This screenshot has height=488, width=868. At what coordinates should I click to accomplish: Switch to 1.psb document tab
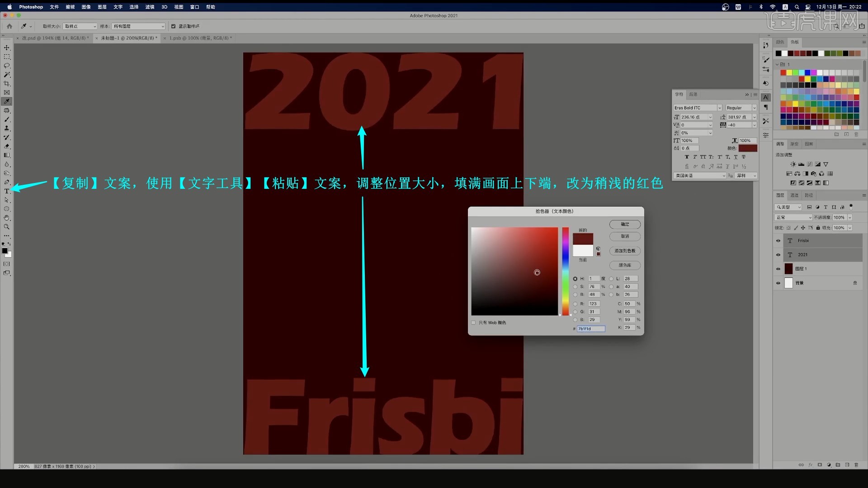(x=201, y=38)
